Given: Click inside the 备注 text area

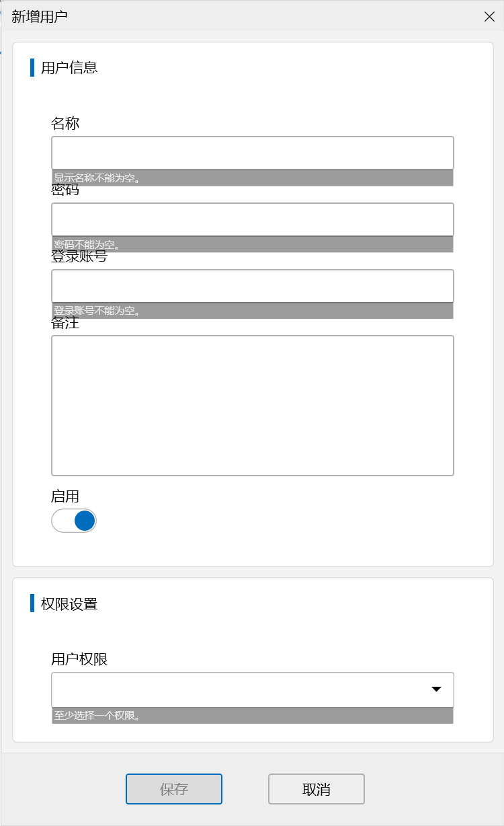Looking at the screenshot, I should pyautogui.click(x=252, y=405).
